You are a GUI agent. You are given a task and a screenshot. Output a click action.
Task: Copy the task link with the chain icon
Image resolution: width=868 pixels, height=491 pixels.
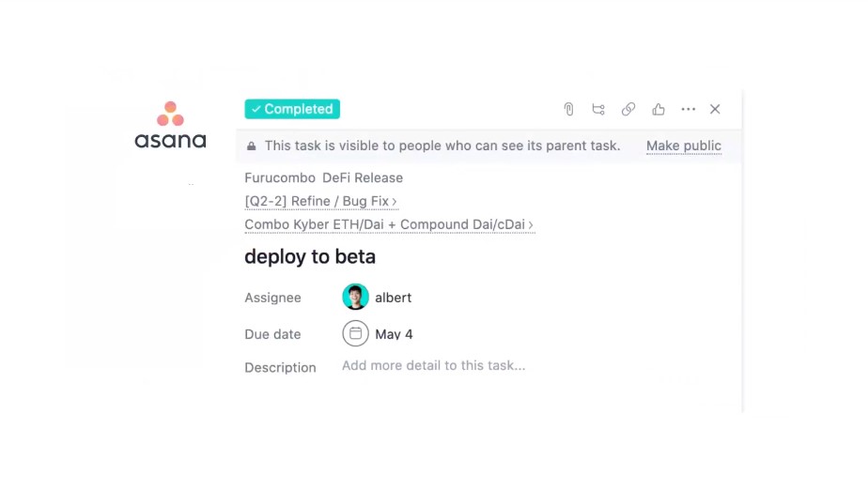pyautogui.click(x=628, y=109)
